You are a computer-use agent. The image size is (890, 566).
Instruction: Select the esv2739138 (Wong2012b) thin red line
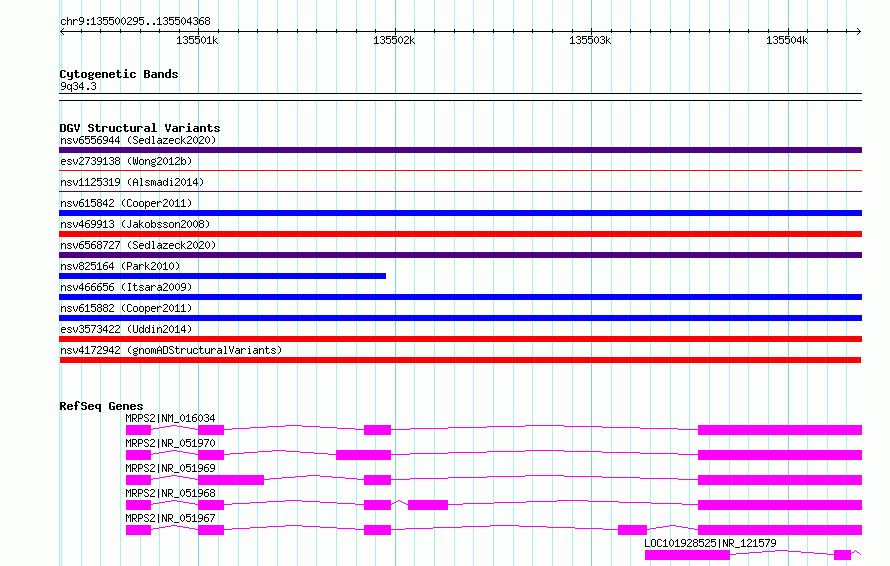coord(460,170)
